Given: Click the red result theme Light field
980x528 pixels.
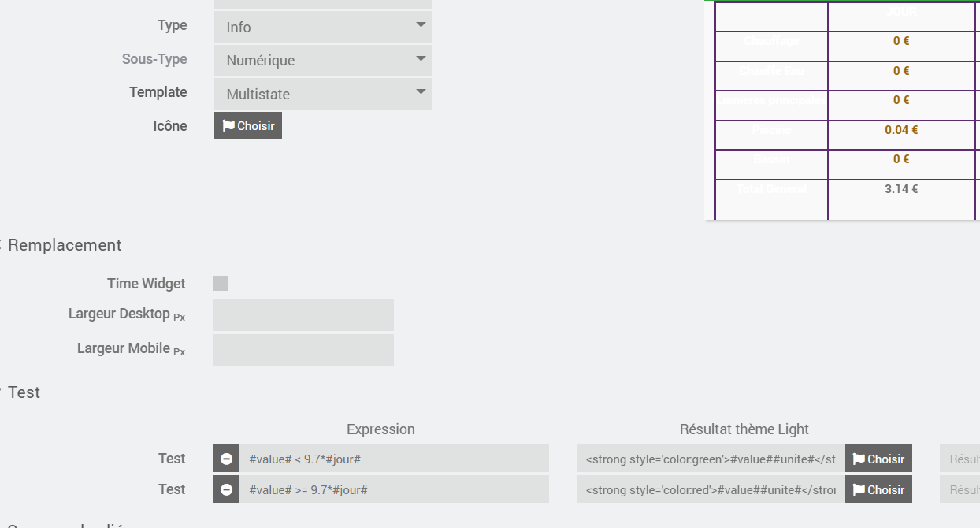Looking at the screenshot, I should point(710,489).
